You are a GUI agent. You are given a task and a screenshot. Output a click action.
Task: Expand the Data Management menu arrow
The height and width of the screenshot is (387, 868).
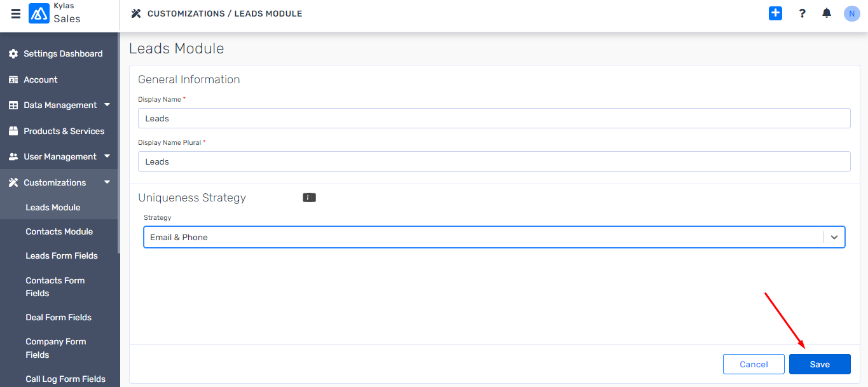[x=107, y=105]
